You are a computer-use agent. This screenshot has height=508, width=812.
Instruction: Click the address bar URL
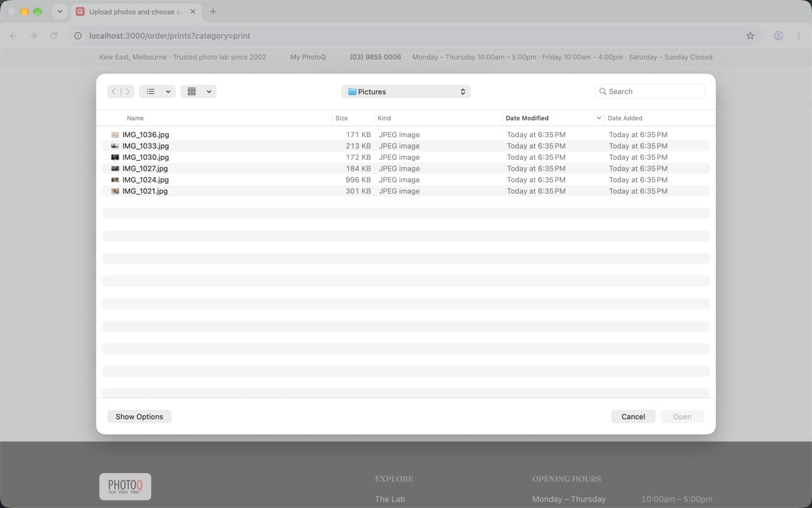169,36
